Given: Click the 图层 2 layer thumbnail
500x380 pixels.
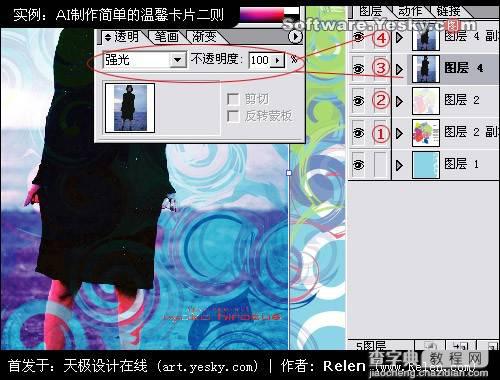Looking at the screenshot, I should tap(426, 101).
